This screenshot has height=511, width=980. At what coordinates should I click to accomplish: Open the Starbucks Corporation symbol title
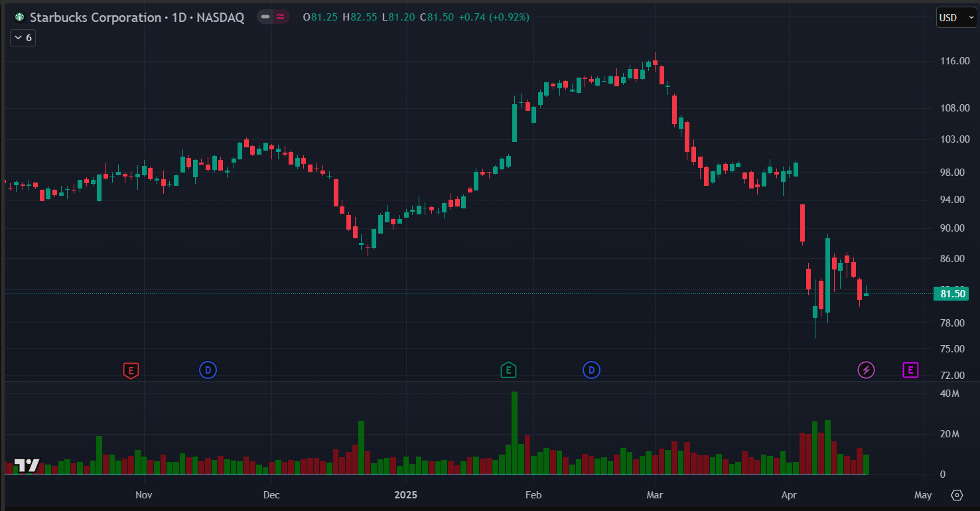click(x=137, y=17)
